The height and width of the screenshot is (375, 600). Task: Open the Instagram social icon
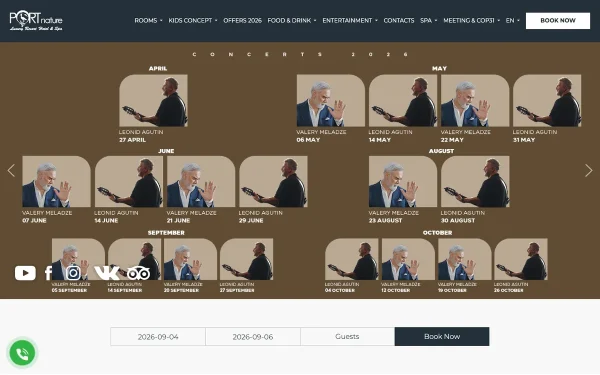(x=73, y=273)
